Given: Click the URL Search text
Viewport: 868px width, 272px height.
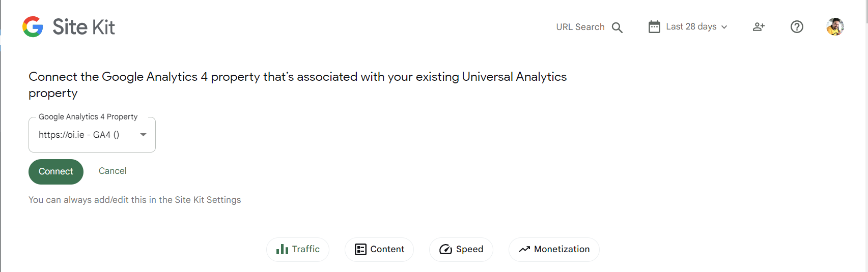Looking at the screenshot, I should coord(580,27).
